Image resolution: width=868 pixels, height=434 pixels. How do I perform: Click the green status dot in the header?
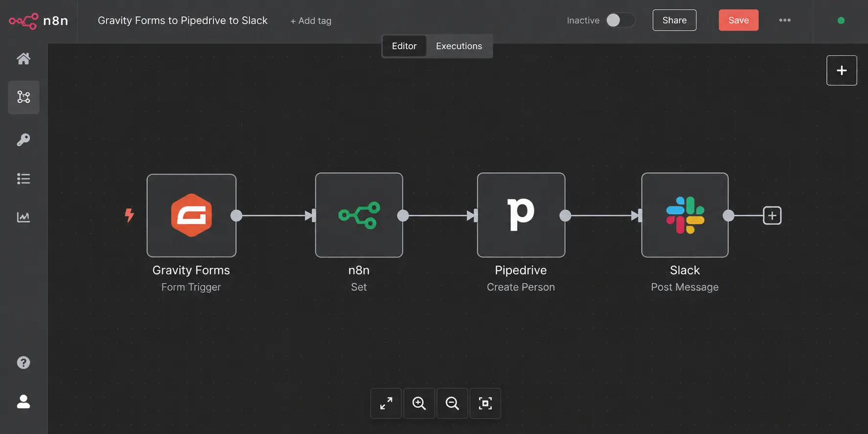[841, 20]
